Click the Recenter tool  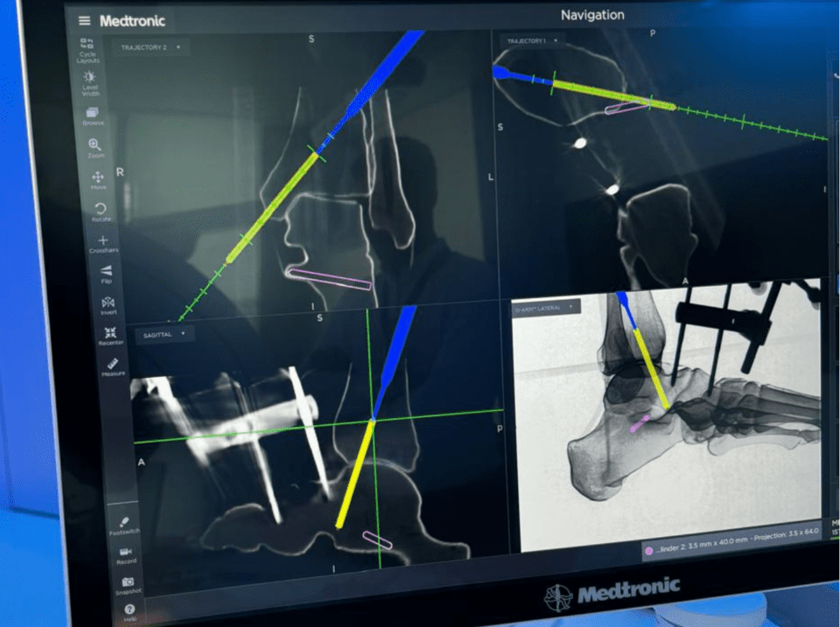coord(110,333)
